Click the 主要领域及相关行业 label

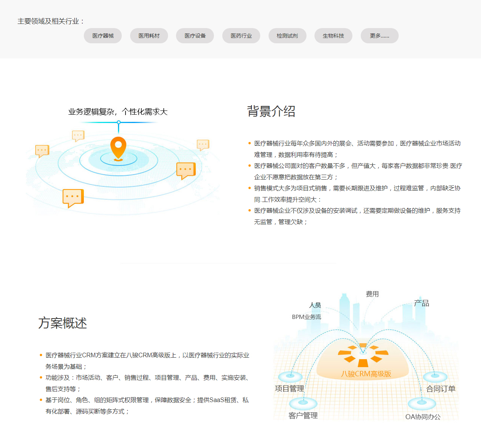(x=50, y=21)
